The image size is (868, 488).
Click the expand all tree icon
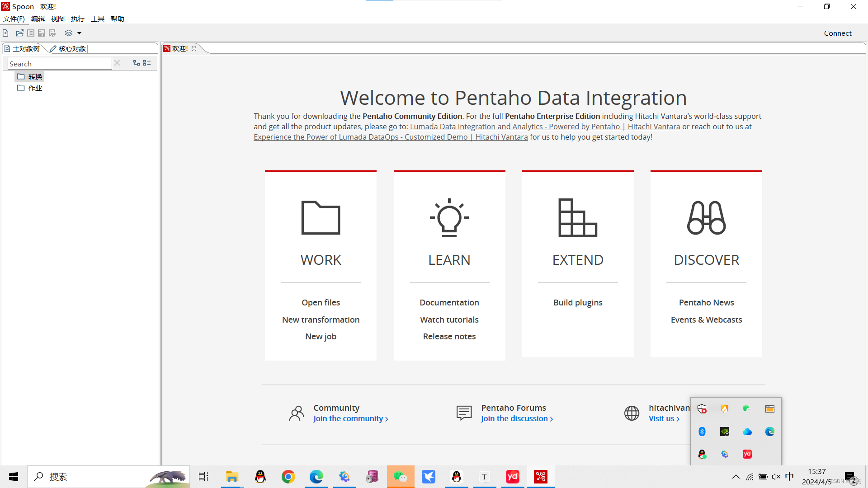136,63
